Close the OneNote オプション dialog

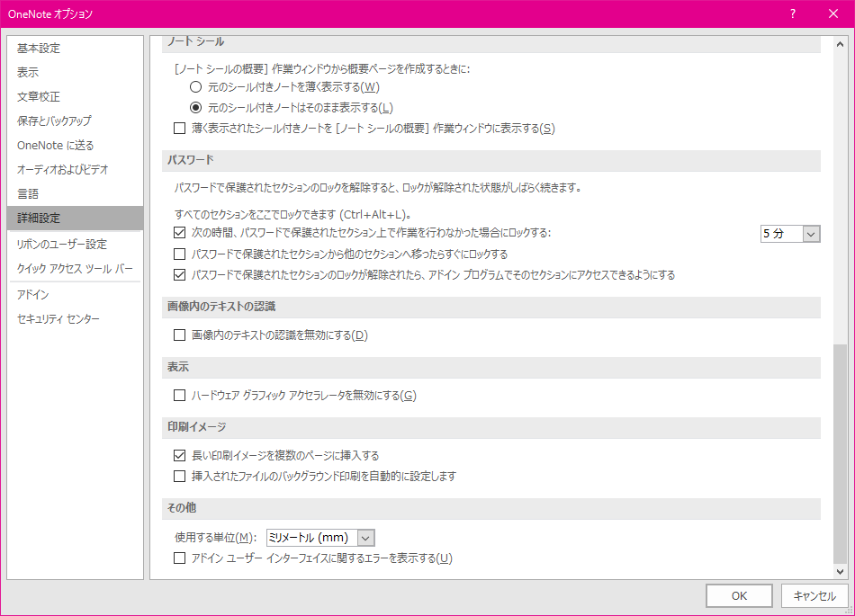point(833,13)
